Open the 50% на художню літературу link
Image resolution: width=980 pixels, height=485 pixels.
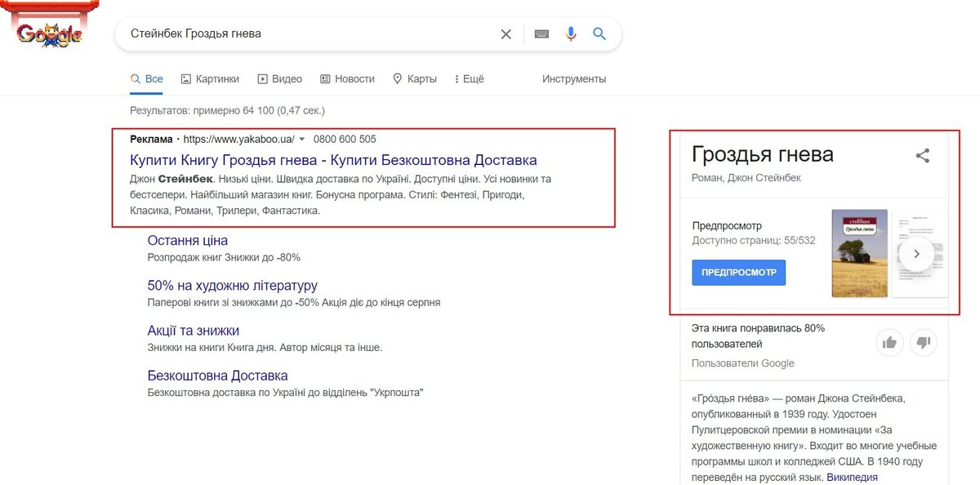tap(232, 286)
